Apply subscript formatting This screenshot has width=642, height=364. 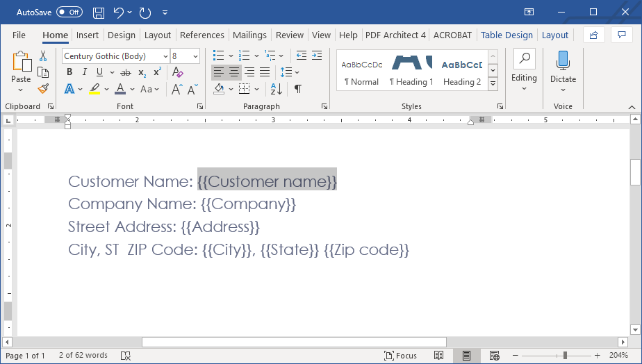(142, 73)
